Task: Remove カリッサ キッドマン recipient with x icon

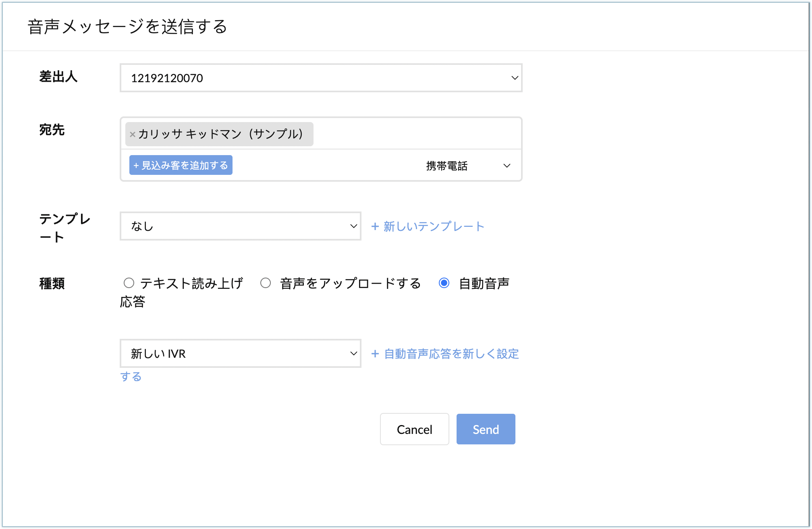Action: [132, 135]
